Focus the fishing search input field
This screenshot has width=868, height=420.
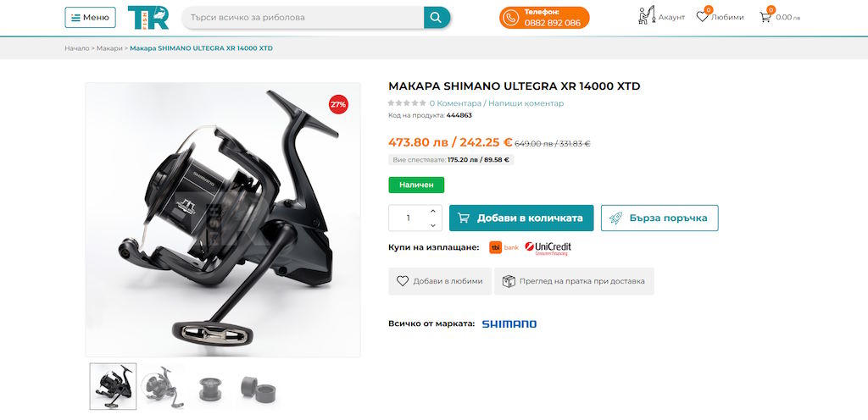303,18
